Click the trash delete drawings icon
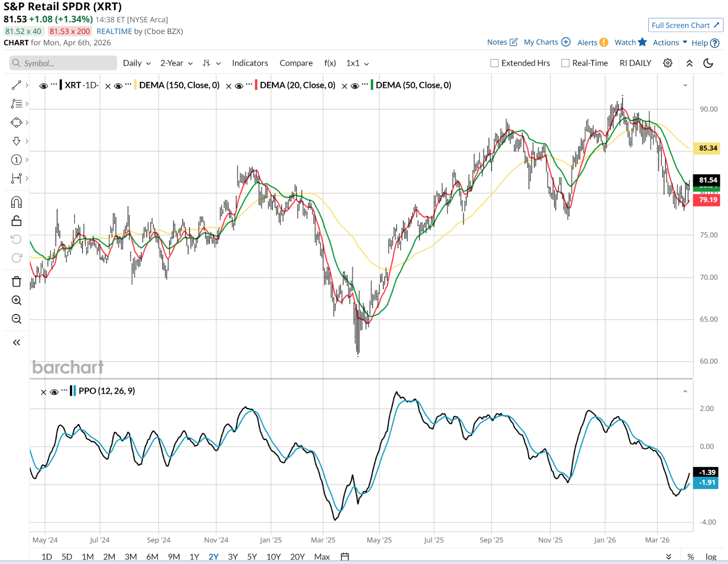The image size is (728, 564). click(16, 282)
